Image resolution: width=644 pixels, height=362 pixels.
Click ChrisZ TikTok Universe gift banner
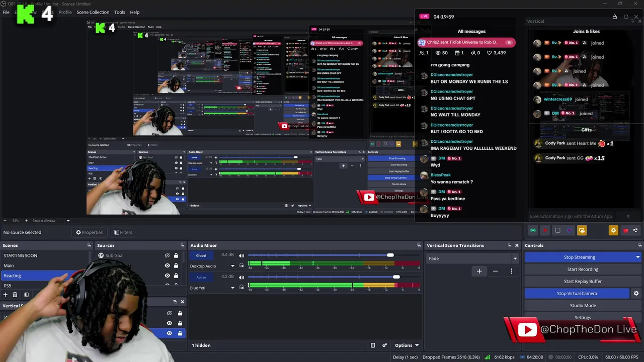tap(465, 43)
